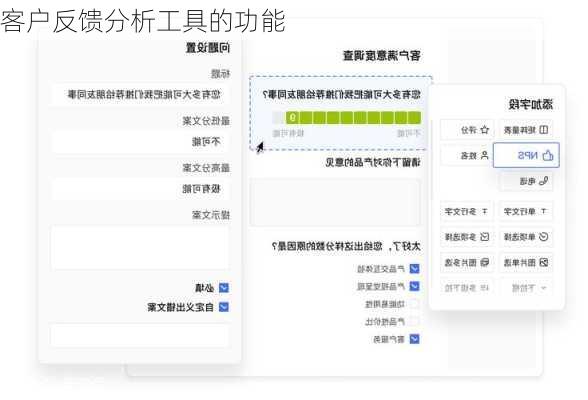Screen dimensions: 588x400
Task: Click the 提示文案 text area
Action: pos(141,247)
